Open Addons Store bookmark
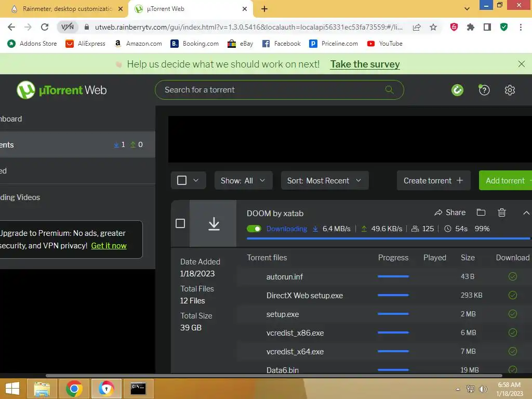This screenshot has height=399, width=532. [32, 44]
